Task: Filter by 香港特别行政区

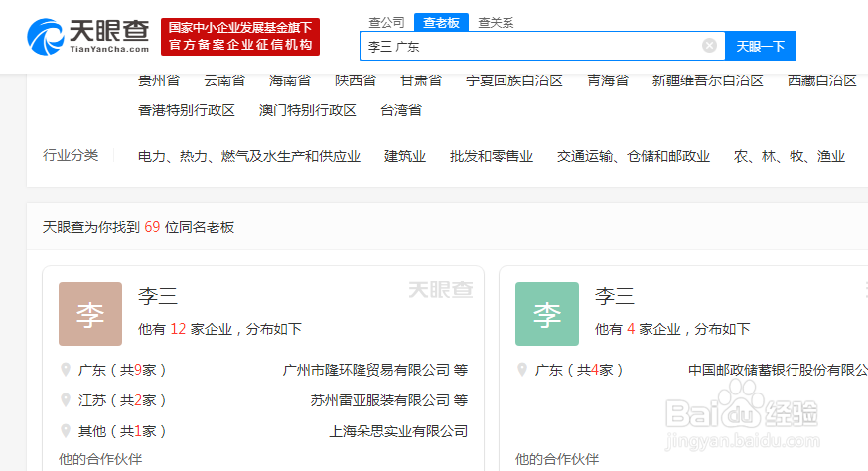Action: (x=187, y=110)
